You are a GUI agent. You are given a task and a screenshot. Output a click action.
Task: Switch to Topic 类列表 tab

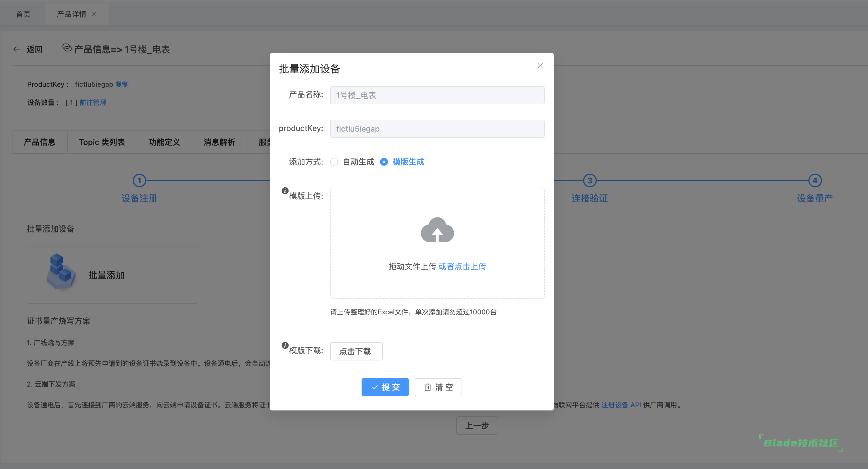[x=102, y=142]
